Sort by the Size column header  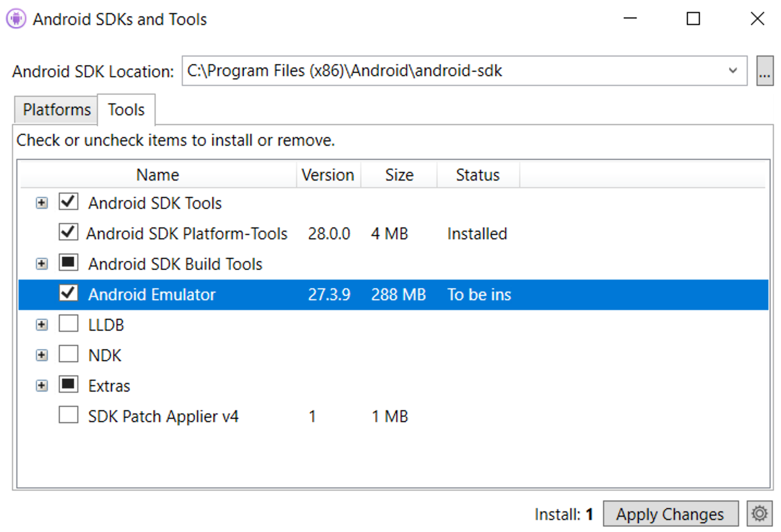tap(399, 175)
